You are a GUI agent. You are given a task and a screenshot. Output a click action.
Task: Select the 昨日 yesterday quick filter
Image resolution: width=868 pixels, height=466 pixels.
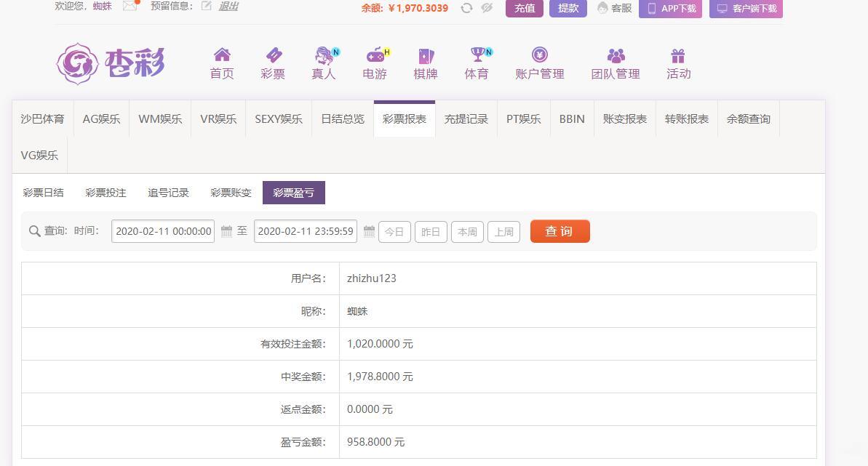(x=431, y=232)
